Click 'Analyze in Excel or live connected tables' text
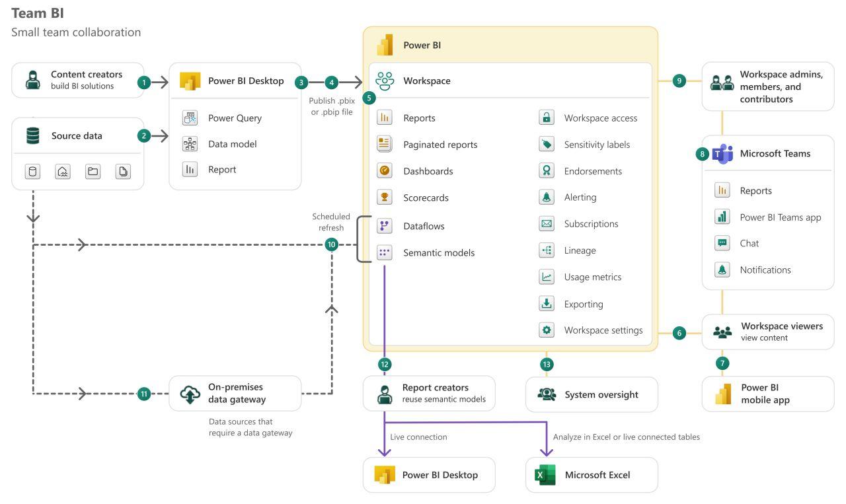The width and height of the screenshot is (846, 504). 626,437
